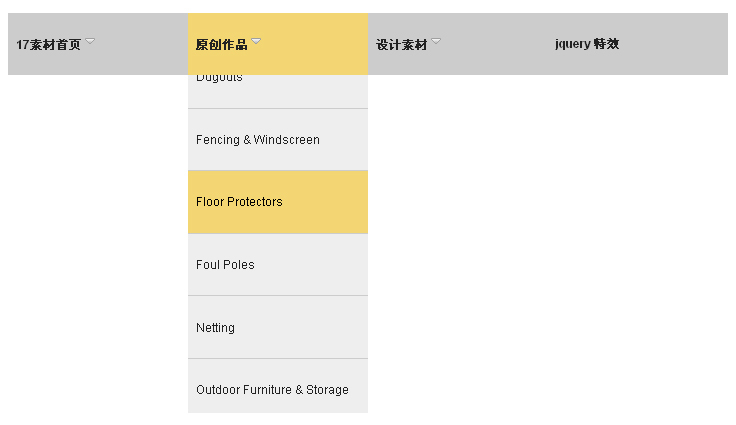
Task: Open the Foul Poles submenu entry
Action: point(225,265)
